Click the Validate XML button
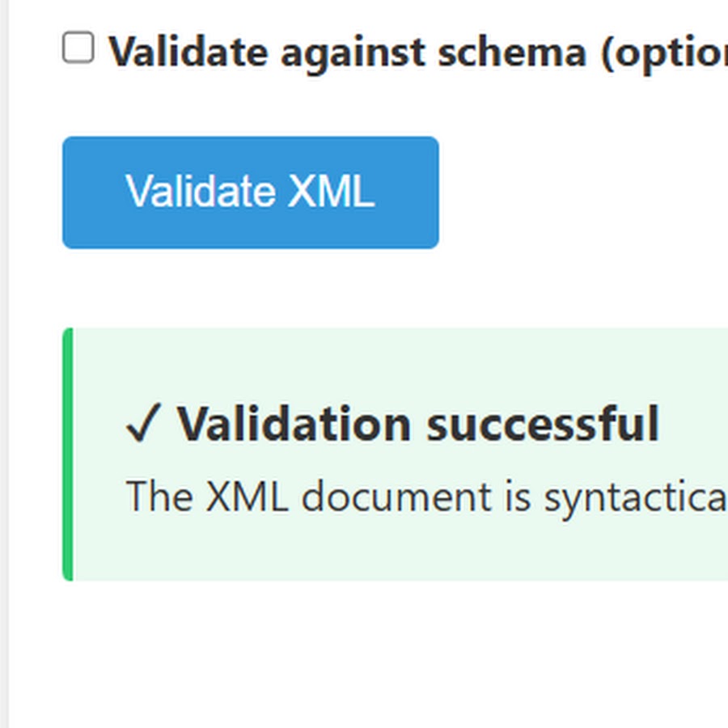The image size is (728, 728). (251, 193)
